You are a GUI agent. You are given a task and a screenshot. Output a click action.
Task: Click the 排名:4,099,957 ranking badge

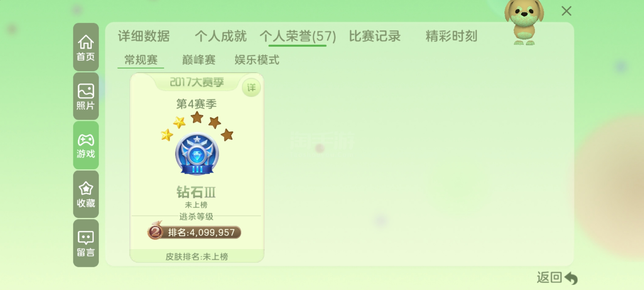(x=194, y=232)
